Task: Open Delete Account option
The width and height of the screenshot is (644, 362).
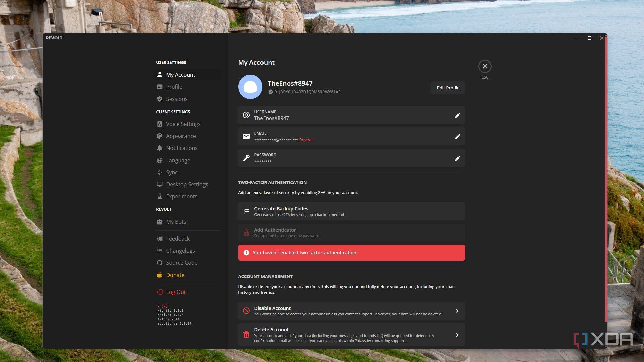Action: click(351, 335)
